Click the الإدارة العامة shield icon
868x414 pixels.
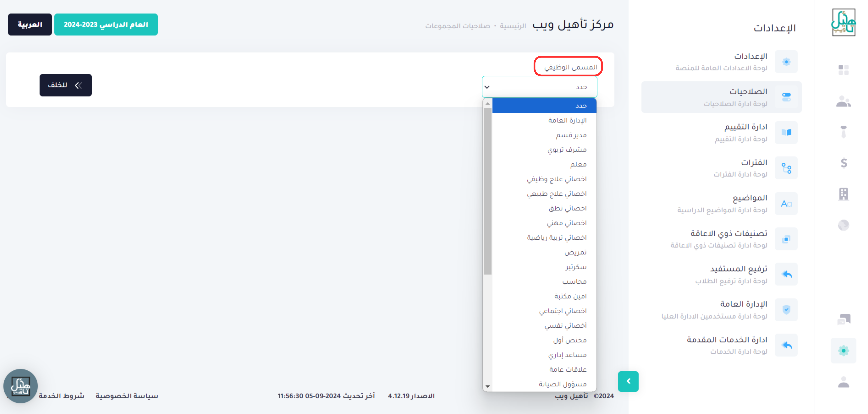pos(786,310)
